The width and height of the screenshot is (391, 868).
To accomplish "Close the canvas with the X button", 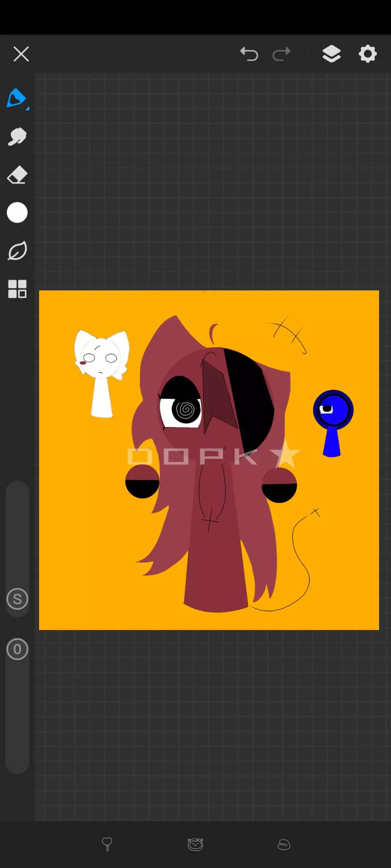I will click(x=21, y=54).
